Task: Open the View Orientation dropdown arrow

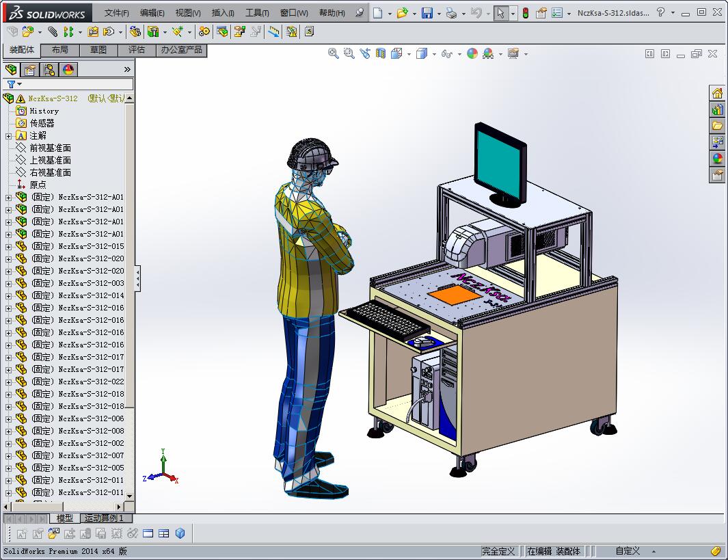Action: [409, 54]
